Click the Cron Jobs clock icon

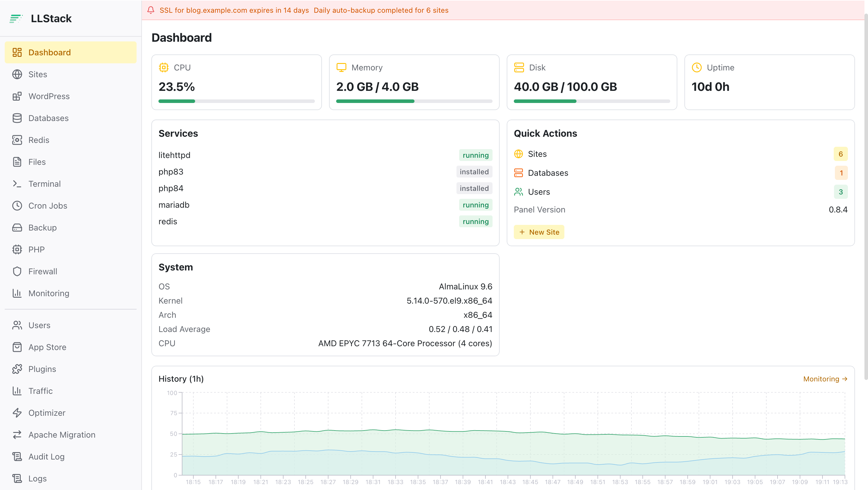coord(17,206)
